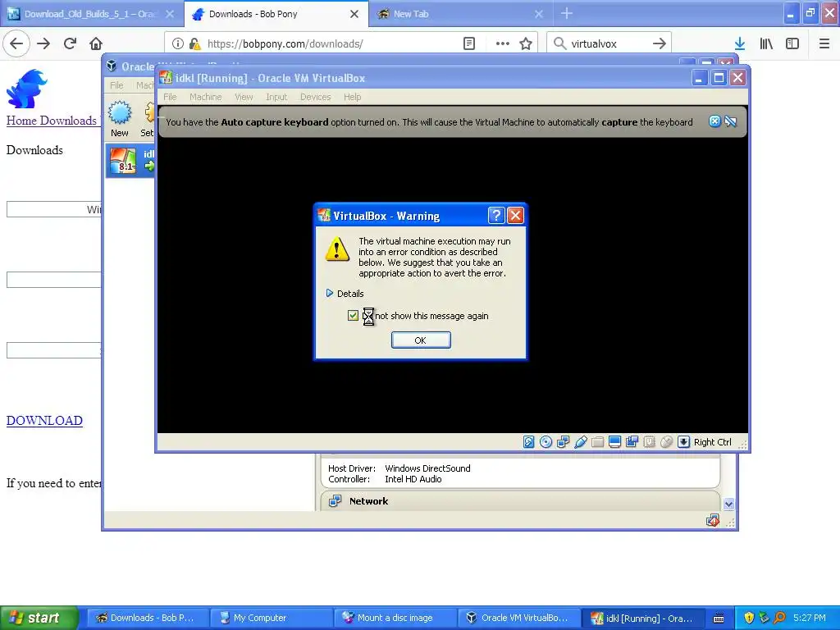Click the never-show-again icon on notification bar

pyautogui.click(x=731, y=121)
